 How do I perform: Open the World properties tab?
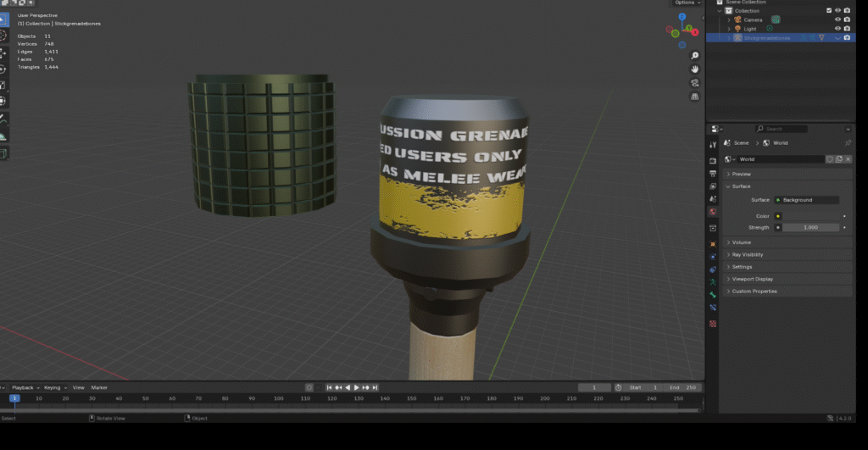[x=713, y=211]
